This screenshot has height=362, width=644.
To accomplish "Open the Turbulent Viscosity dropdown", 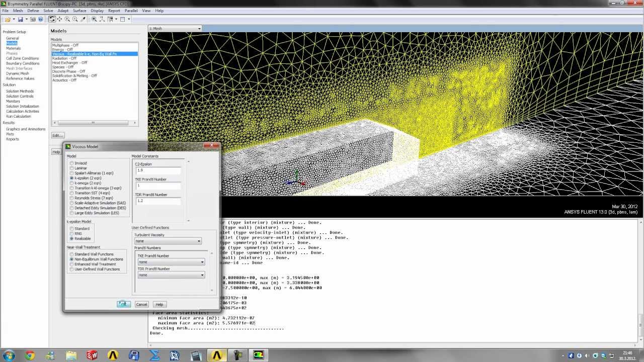I will tap(168, 241).
